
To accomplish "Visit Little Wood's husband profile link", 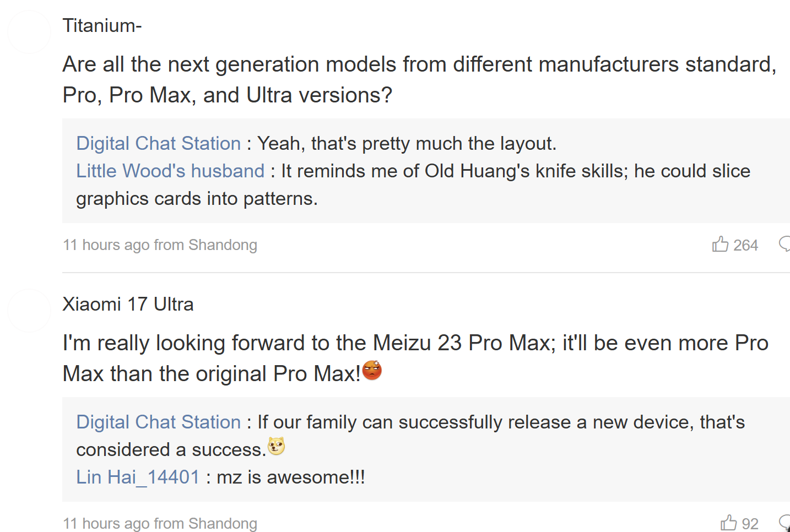I will [x=170, y=171].
